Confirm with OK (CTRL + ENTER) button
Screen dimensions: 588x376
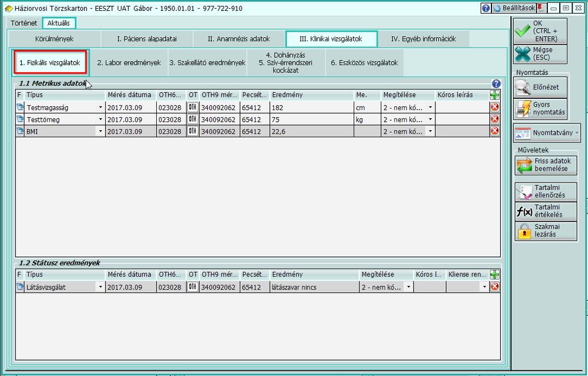tap(540, 31)
